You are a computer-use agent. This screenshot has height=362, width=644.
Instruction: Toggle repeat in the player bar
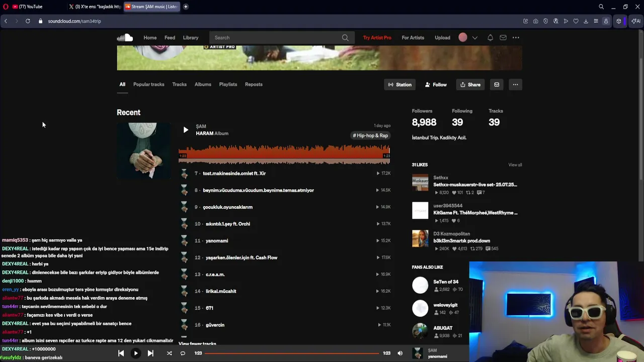(183, 353)
